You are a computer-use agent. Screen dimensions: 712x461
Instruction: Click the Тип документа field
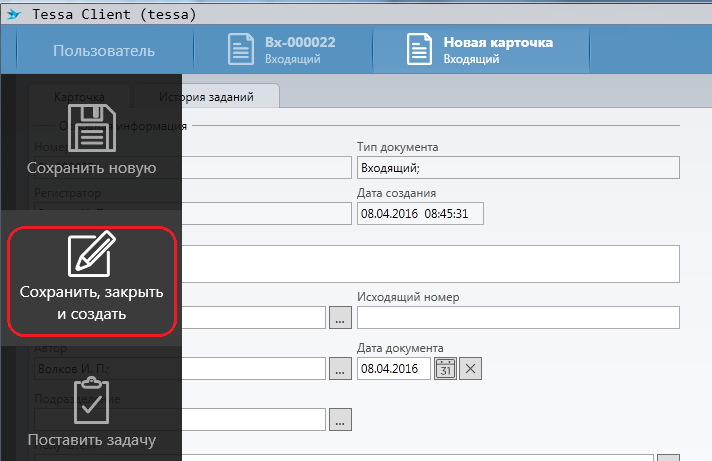coord(517,168)
